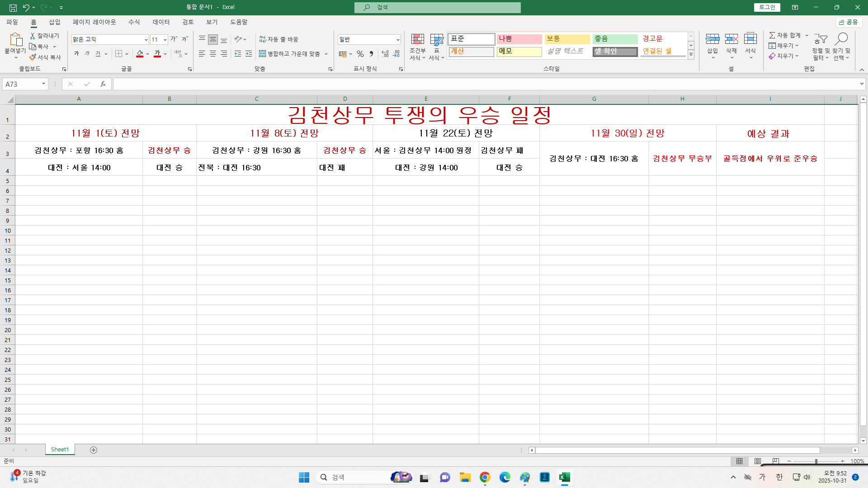Click the Sign in (로그인) button

(767, 7)
